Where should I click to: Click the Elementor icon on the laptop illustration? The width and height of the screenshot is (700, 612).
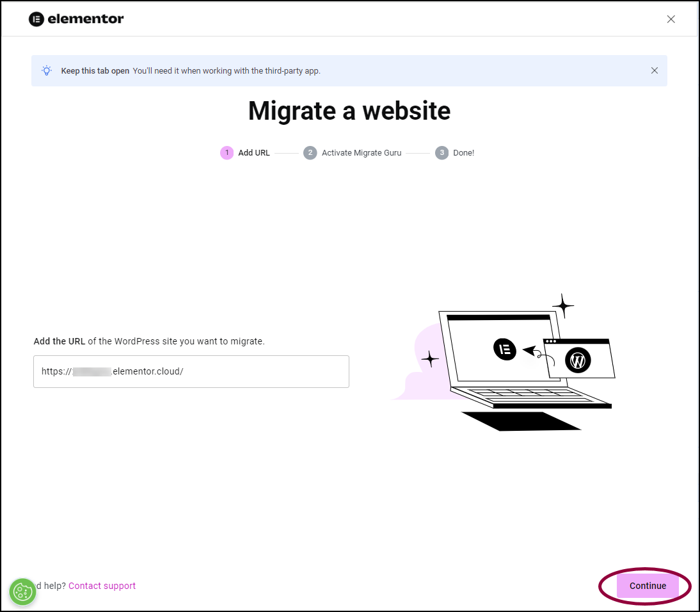click(x=504, y=349)
